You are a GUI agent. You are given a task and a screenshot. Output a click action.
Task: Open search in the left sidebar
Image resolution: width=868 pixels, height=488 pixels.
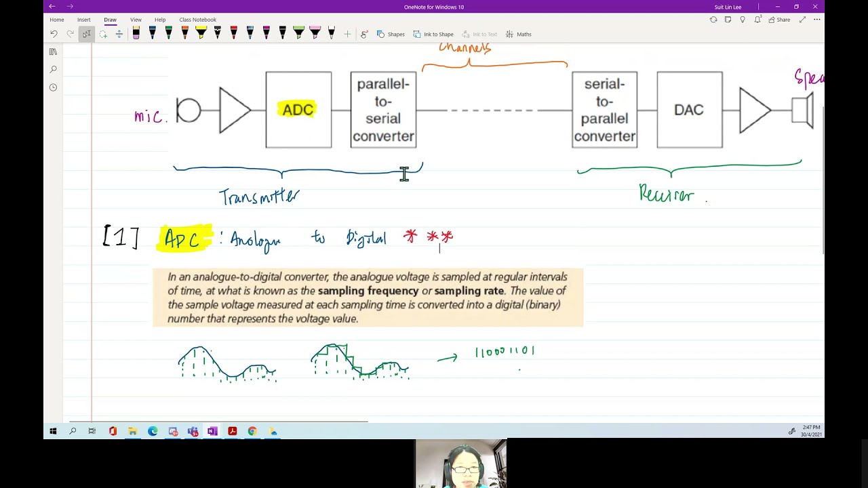pyautogui.click(x=53, y=69)
